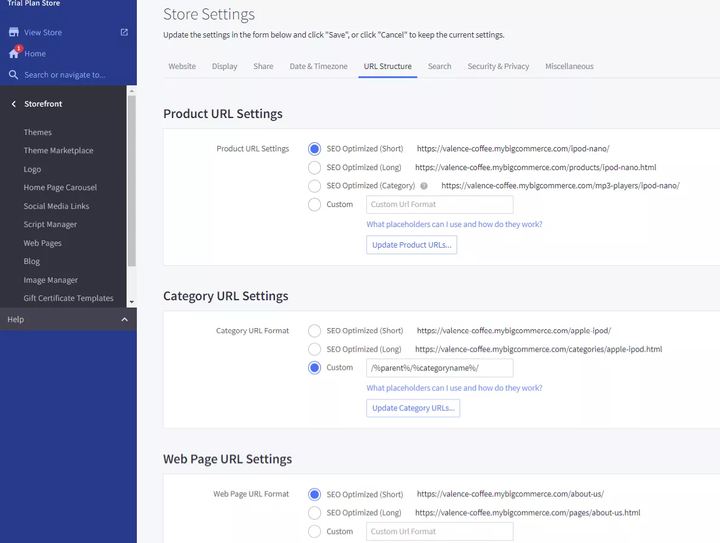Click the Update Category URLs button
This screenshot has width=720, height=543.
[x=413, y=408]
